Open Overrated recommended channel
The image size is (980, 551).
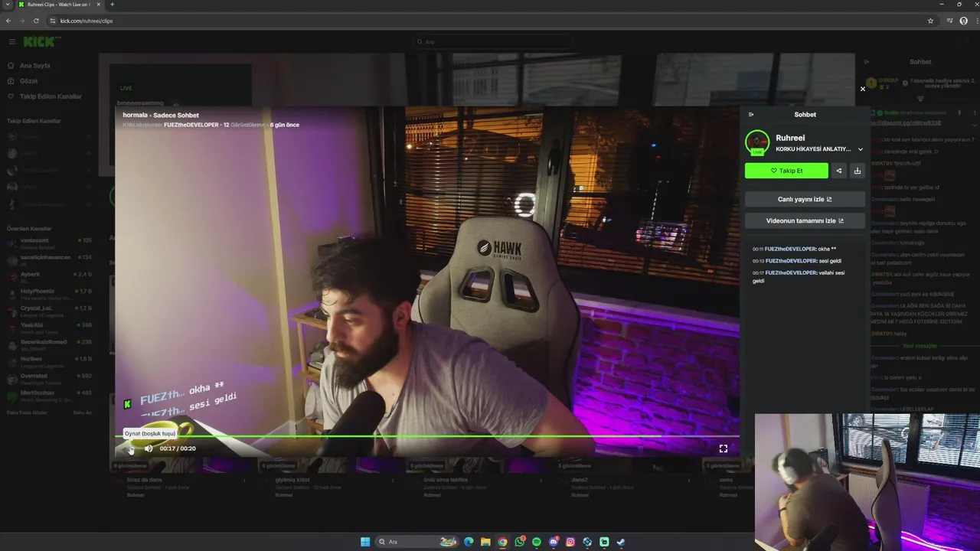[49, 378]
